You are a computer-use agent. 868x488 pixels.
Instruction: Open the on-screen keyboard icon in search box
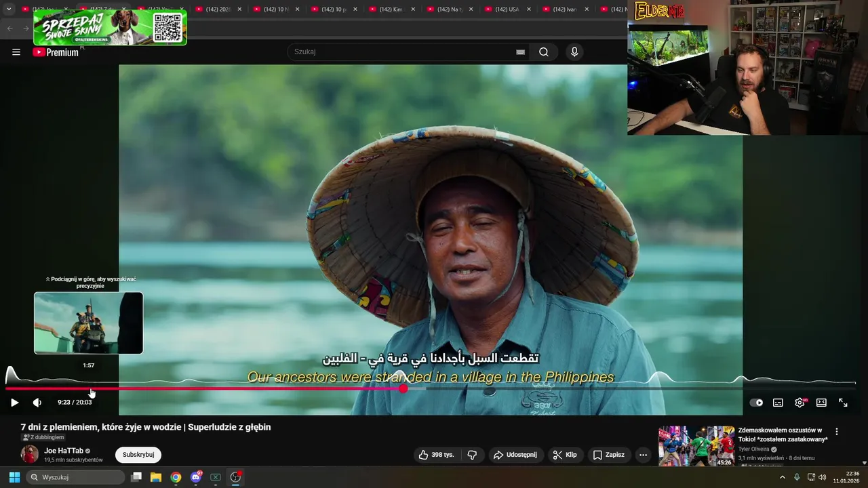coord(520,52)
